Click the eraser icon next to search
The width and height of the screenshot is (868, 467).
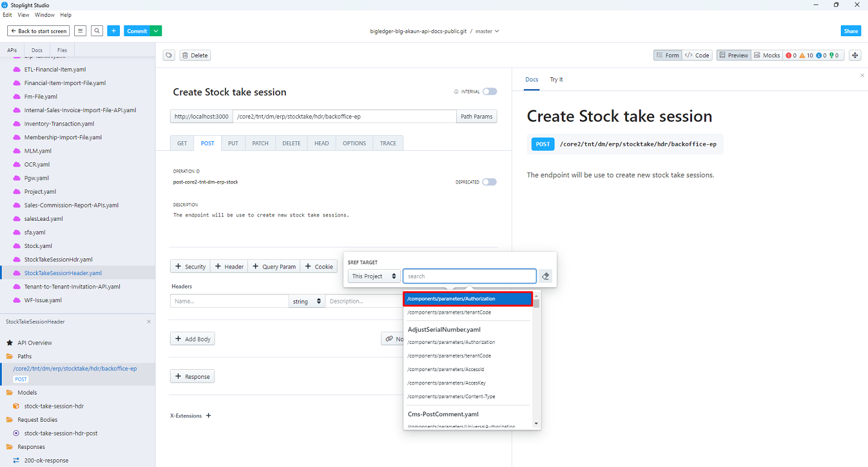545,276
